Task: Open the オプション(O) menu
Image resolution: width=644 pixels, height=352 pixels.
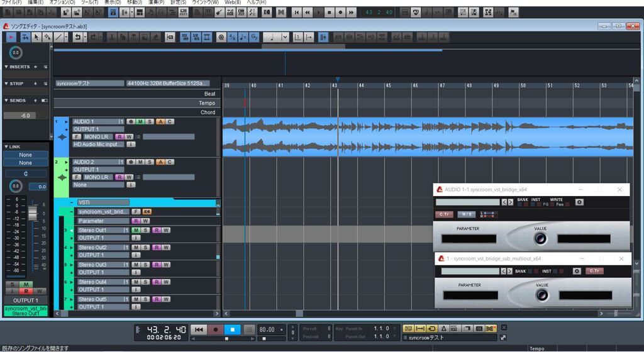Action: click(62, 2)
